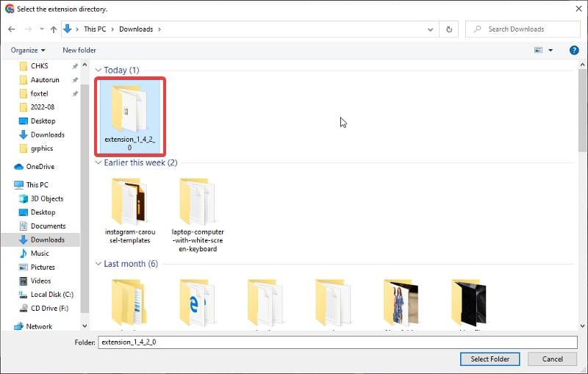Click sidebar scrollbar up arrow
The height and width of the screenshot is (374, 588).
coord(85,65)
